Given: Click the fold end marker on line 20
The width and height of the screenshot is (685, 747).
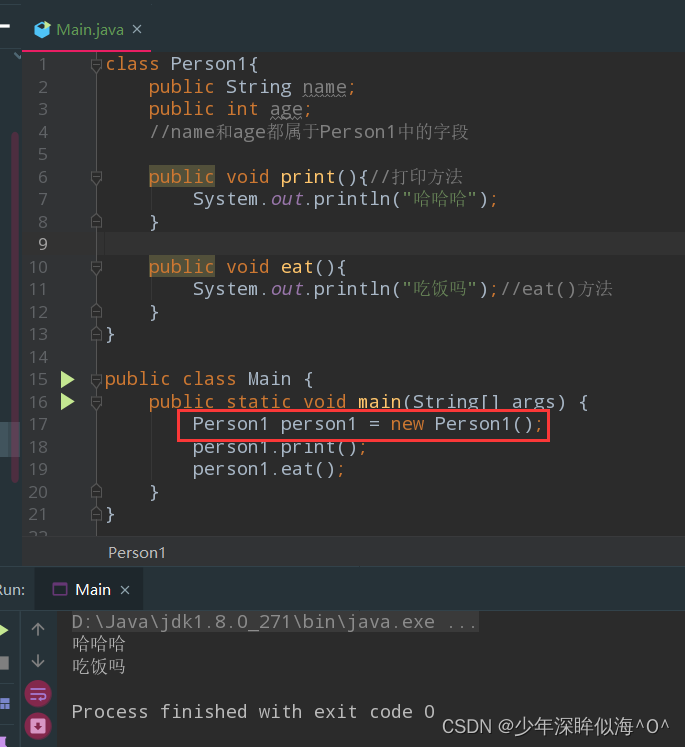Looking at the screenshot, I should pyautogui.click(x=96, y=491).
